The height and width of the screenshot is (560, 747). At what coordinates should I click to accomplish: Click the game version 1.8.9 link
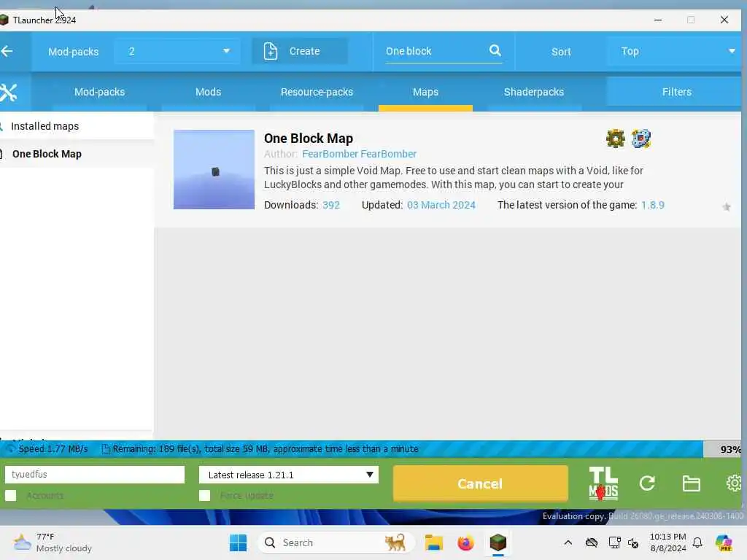(653, 205)
